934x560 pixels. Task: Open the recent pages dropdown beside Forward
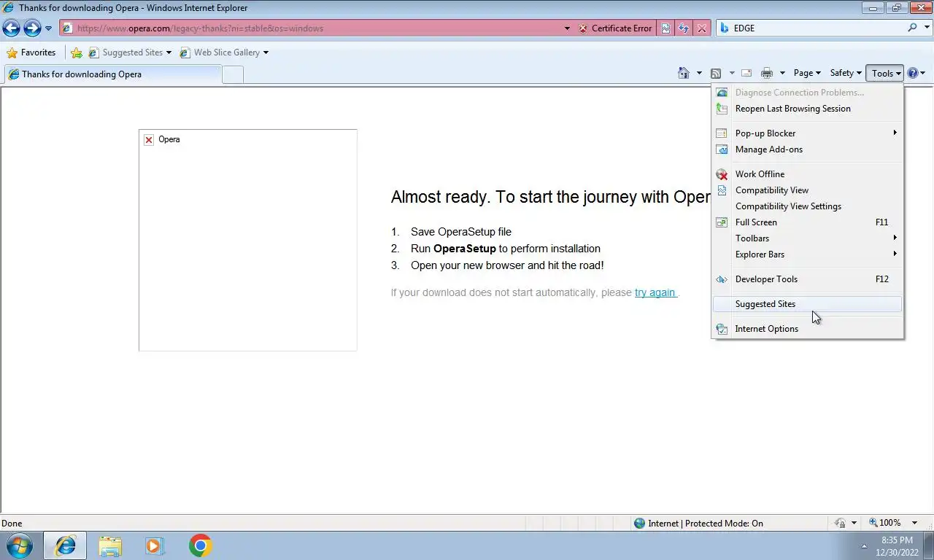click(49, 28)
